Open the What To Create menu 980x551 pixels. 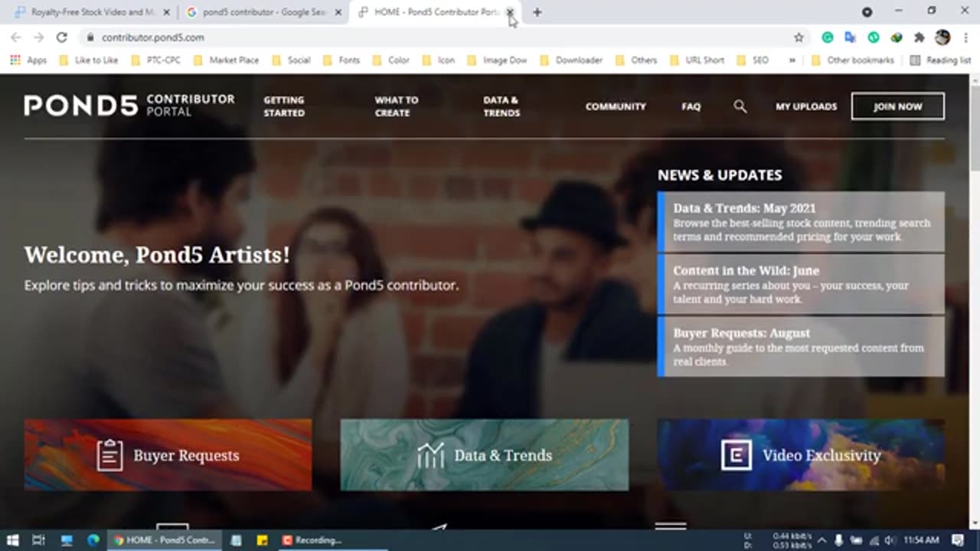click(397, 106)
